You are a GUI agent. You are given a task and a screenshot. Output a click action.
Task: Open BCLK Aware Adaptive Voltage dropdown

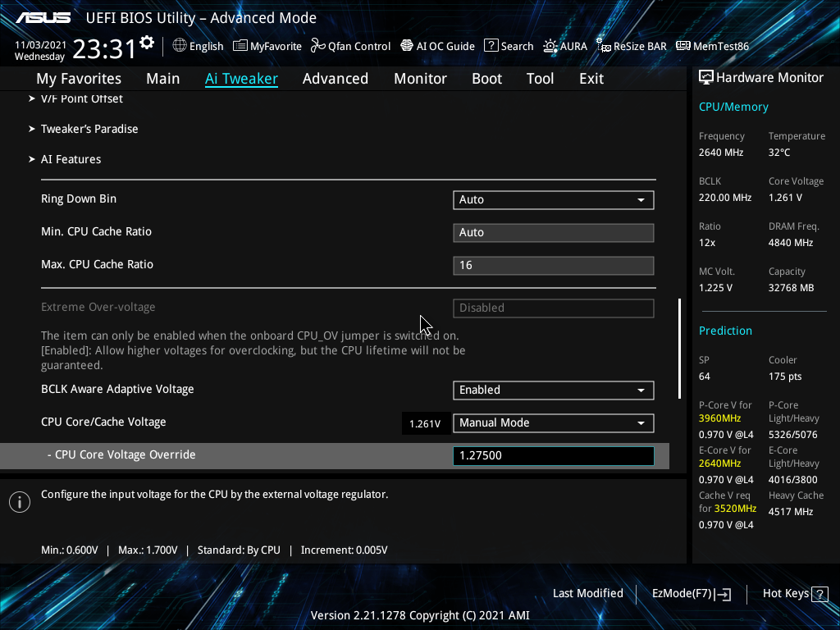(x=554, y=390)
